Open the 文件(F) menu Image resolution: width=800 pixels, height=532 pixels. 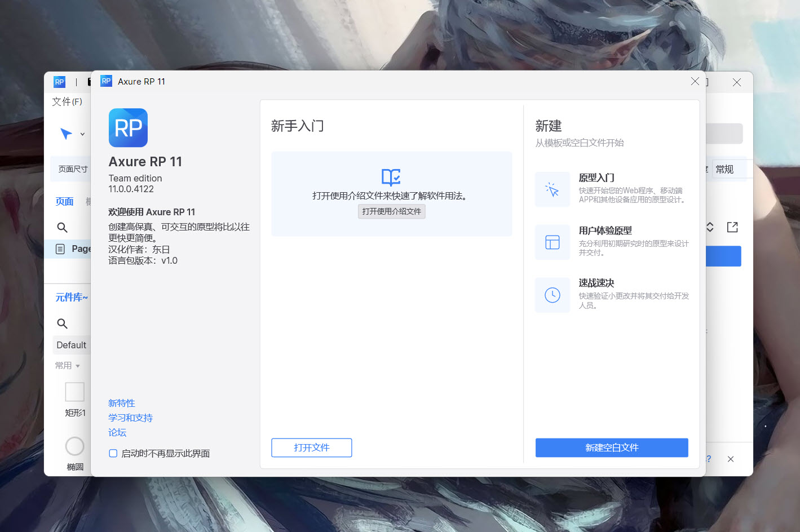tap(67, 101)
